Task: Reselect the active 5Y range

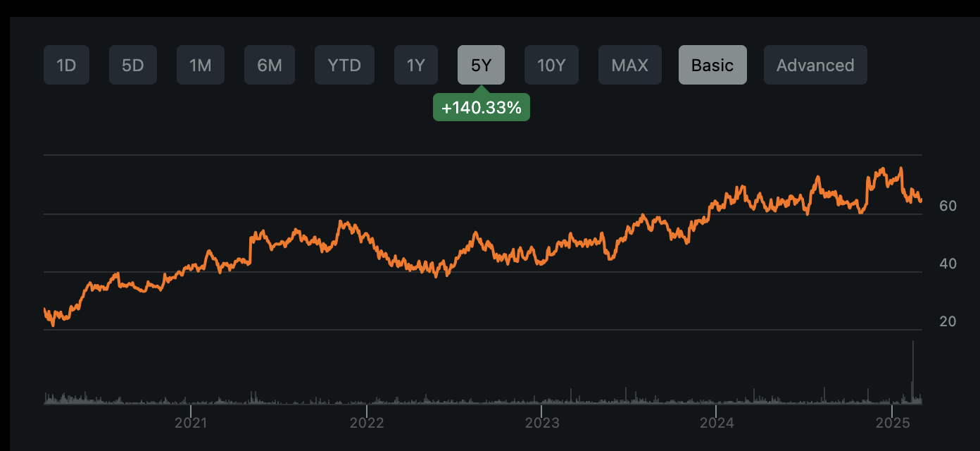Action: coord(481,64)
